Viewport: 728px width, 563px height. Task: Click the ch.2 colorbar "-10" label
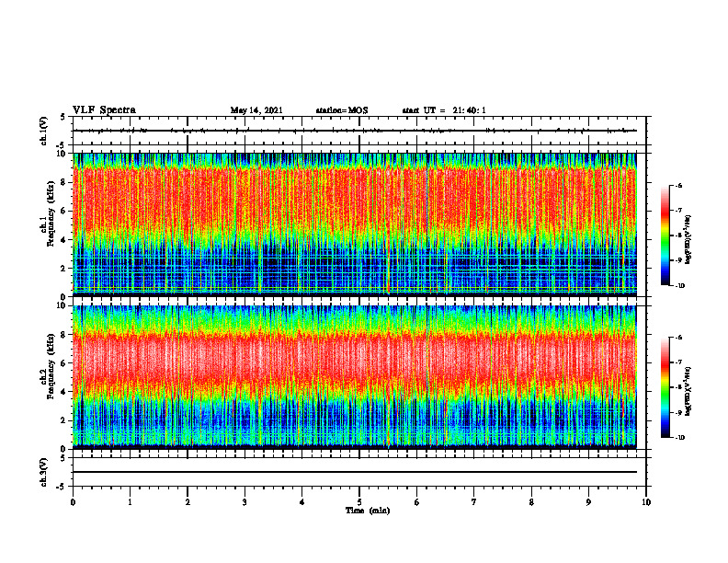(680, 438)
